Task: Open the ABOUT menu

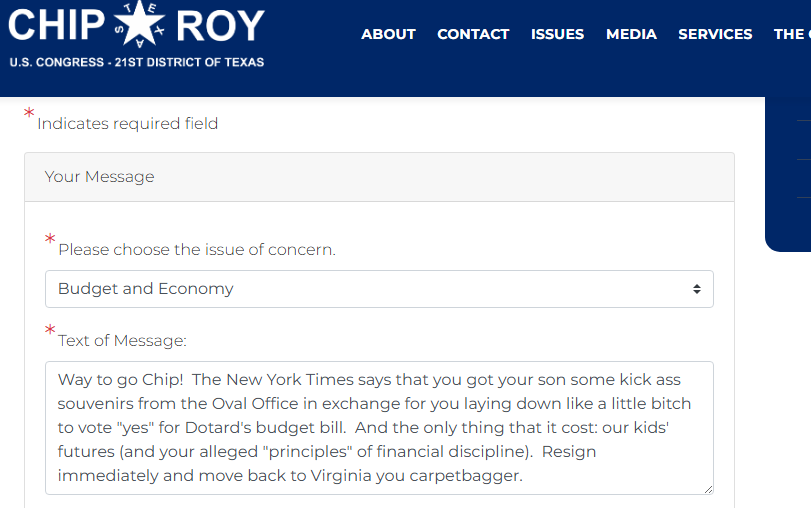Action: coord(388,34)
